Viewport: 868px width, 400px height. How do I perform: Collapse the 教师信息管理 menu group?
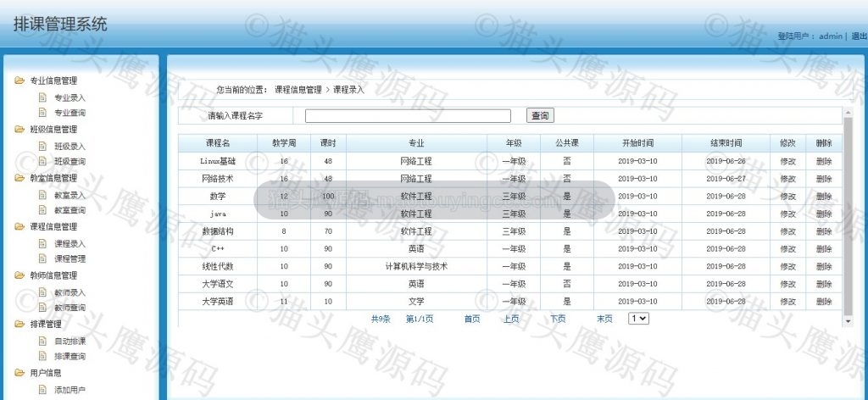(53, 275)
